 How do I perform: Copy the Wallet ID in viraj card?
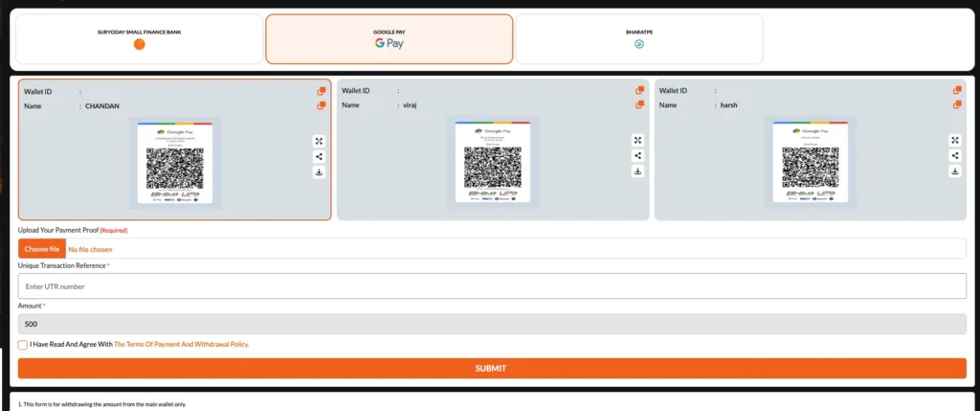coord(639,90)
